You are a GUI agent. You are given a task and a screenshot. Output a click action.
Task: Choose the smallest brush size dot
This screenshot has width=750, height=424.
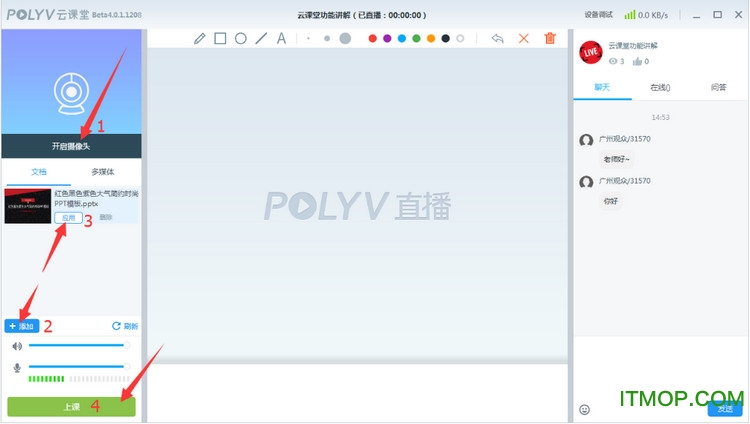click(x=309, y=38)
